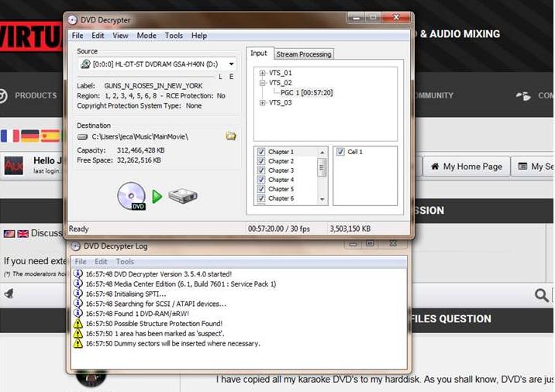Select PGC 1 [00:57:20] tree item

[x=306, y=93]
